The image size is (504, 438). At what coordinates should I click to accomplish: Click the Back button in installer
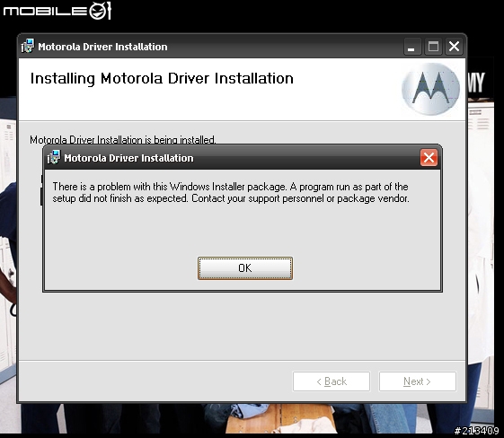click(x=332, y=381)
